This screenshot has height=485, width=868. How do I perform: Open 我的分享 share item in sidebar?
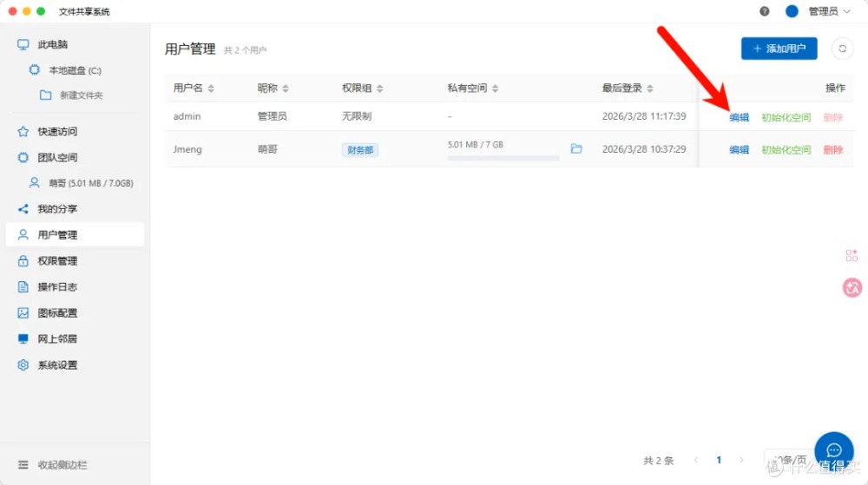(x=57, y=209)
